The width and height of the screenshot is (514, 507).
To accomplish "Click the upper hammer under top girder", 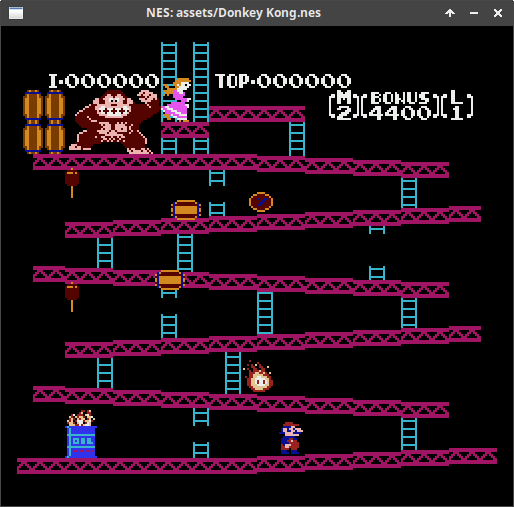I will [x=72, y=182].
